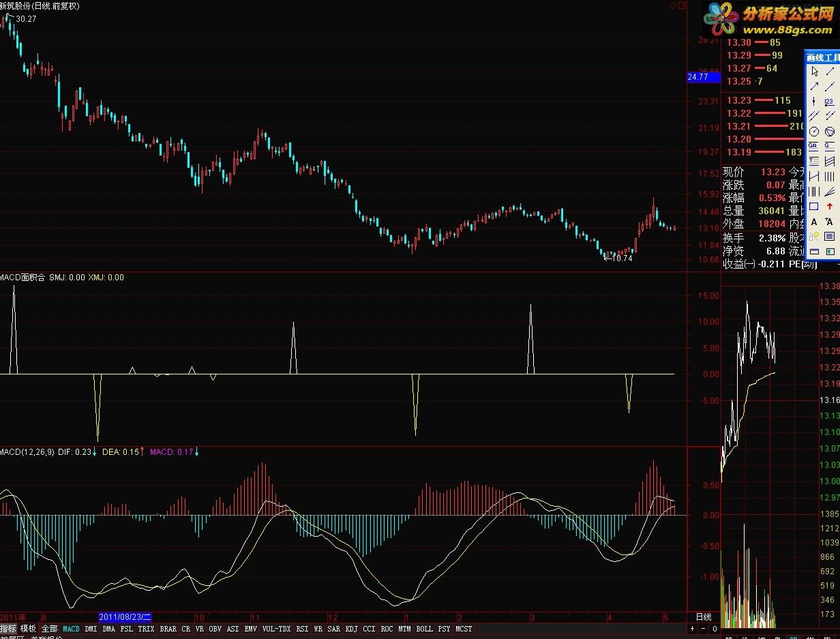Select the MACD indicator tab

pyautogui.click(x=71, y=629)
